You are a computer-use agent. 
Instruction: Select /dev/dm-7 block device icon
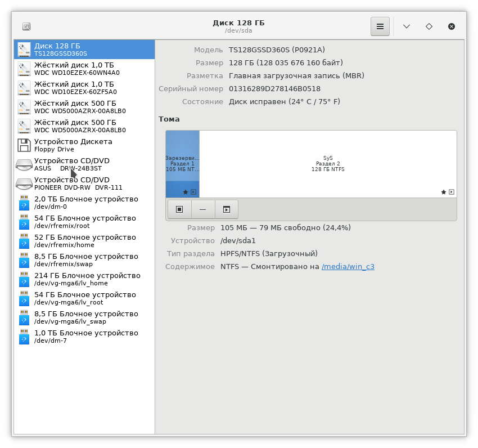click(24, 337)
